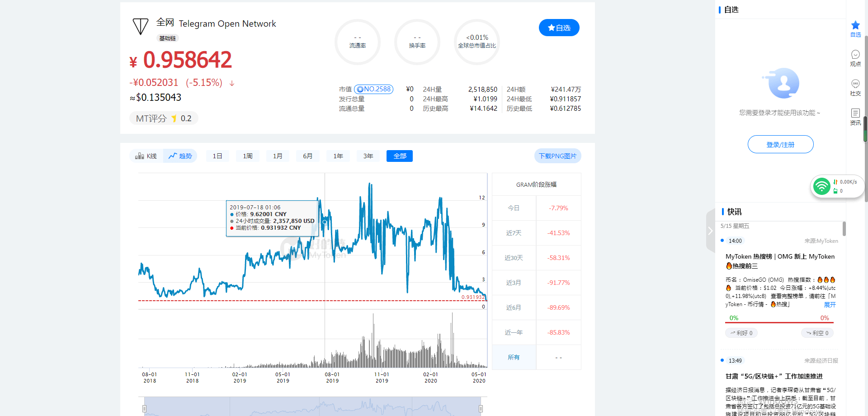Click the 24H量 2,518,850 value

click(482, 90)
